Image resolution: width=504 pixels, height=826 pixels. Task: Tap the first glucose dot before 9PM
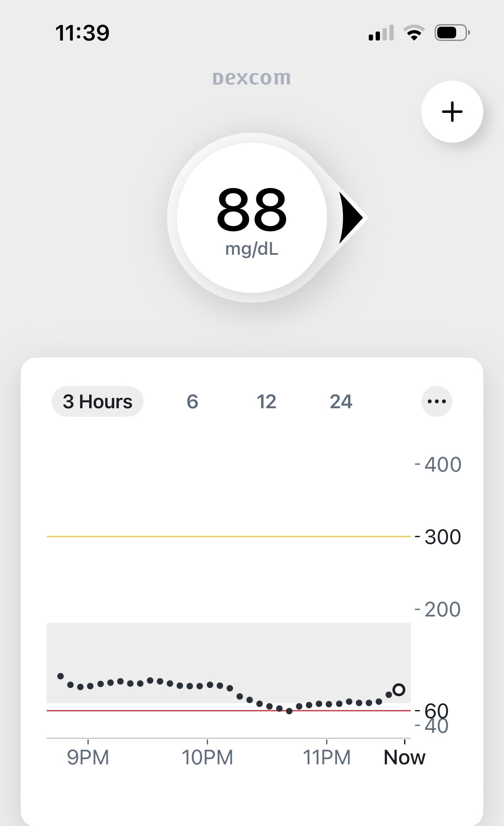pos(61,676)
